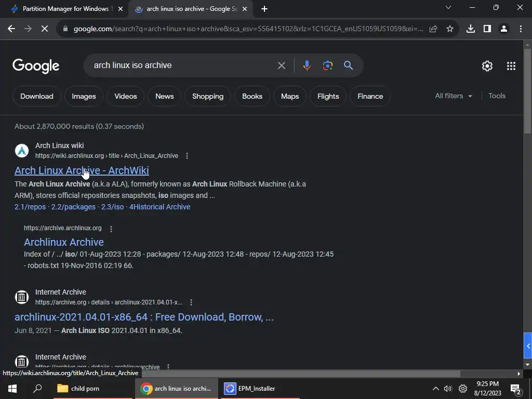Switch to Finance results

coord(370,96)
